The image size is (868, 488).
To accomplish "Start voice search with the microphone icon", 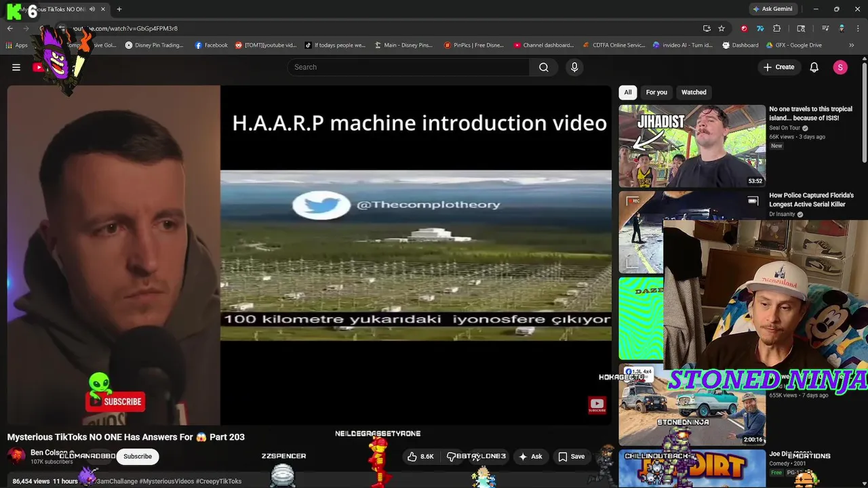I will (x=574, y=67).
